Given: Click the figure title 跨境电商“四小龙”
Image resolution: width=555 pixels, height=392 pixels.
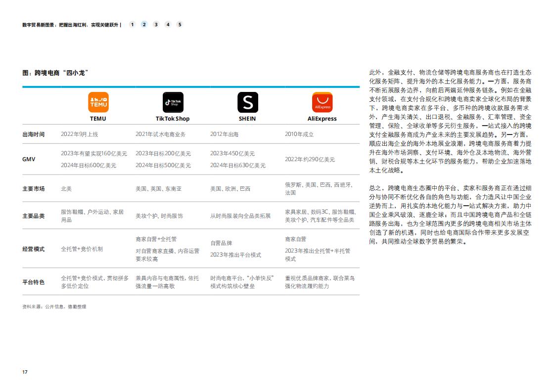Looking at the screenshot, I should (55, 73).
